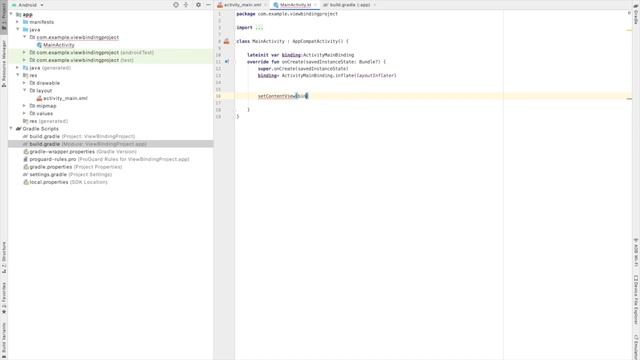This screenshot has height=360, width=640.
Task: Select gradle.properties (Project Properties)
Action: click(73, 167)
